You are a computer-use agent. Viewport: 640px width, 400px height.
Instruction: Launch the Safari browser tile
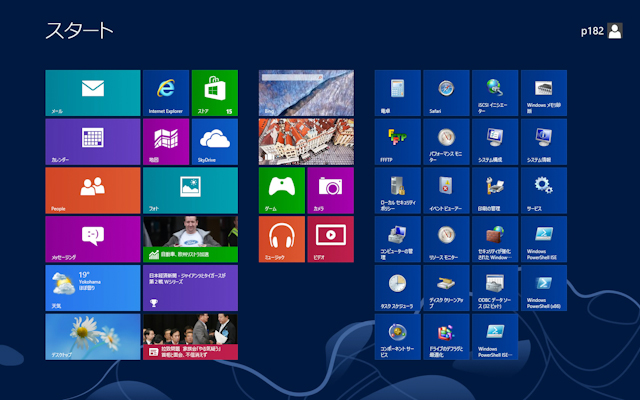(x=446, y=93)
